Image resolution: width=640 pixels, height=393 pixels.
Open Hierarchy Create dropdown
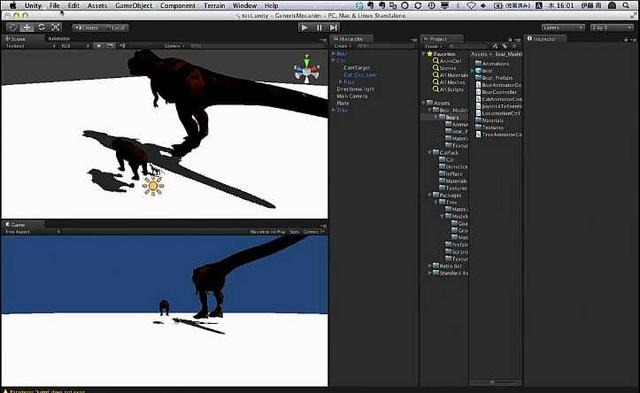(x=343, y=46)
